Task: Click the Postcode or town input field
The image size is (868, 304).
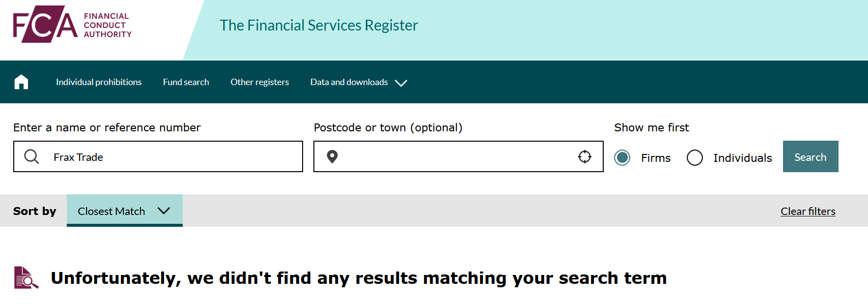Action: click(x=458, y=156)
